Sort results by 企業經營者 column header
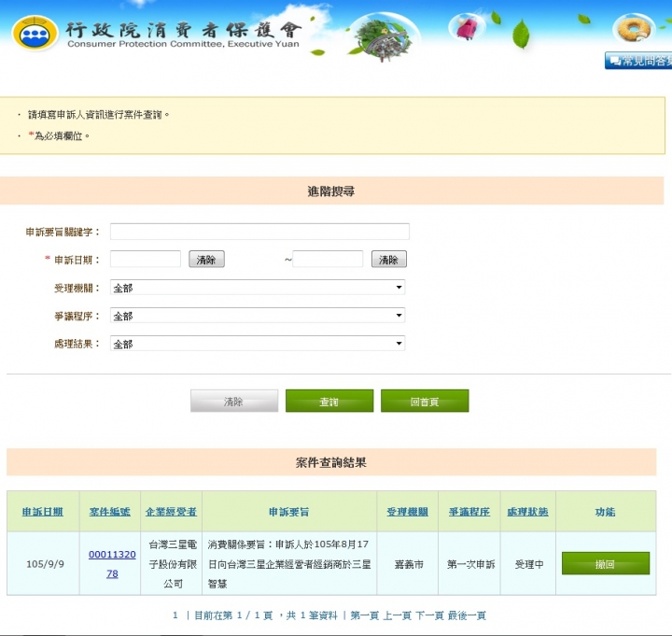 click(x=171, y=512)
